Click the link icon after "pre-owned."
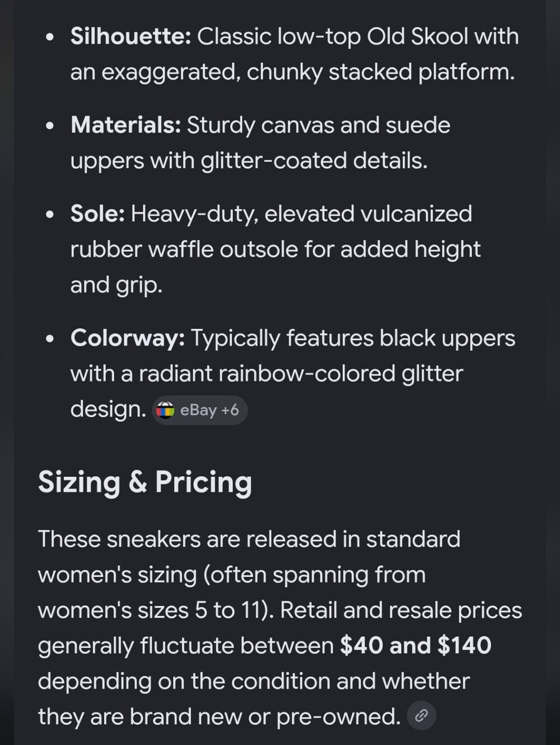This screenshot has width=560, height=745. pyautogui.click(x=421, y=715)
